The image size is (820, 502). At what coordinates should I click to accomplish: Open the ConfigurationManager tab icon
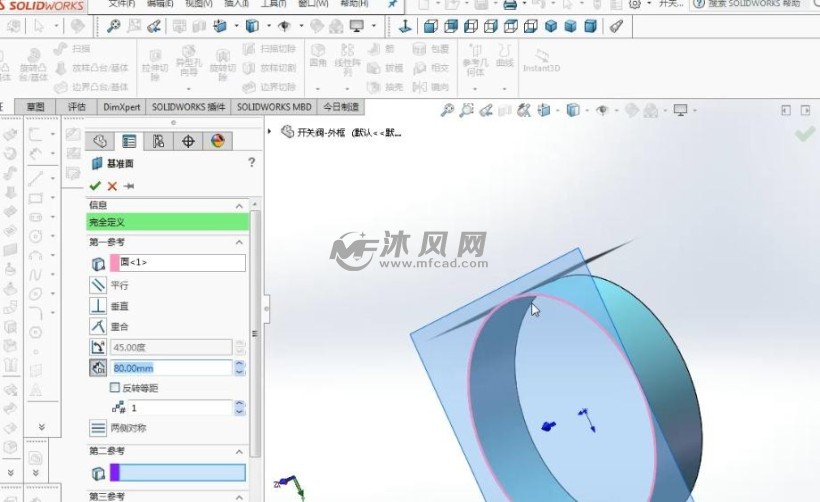pos(158,141)
